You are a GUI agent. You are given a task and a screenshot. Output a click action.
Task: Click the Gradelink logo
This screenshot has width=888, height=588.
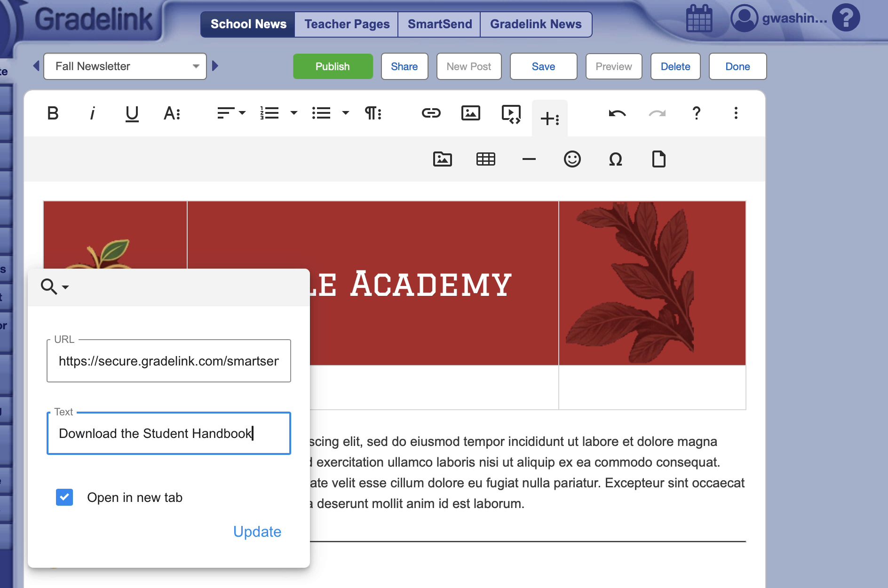94,20
